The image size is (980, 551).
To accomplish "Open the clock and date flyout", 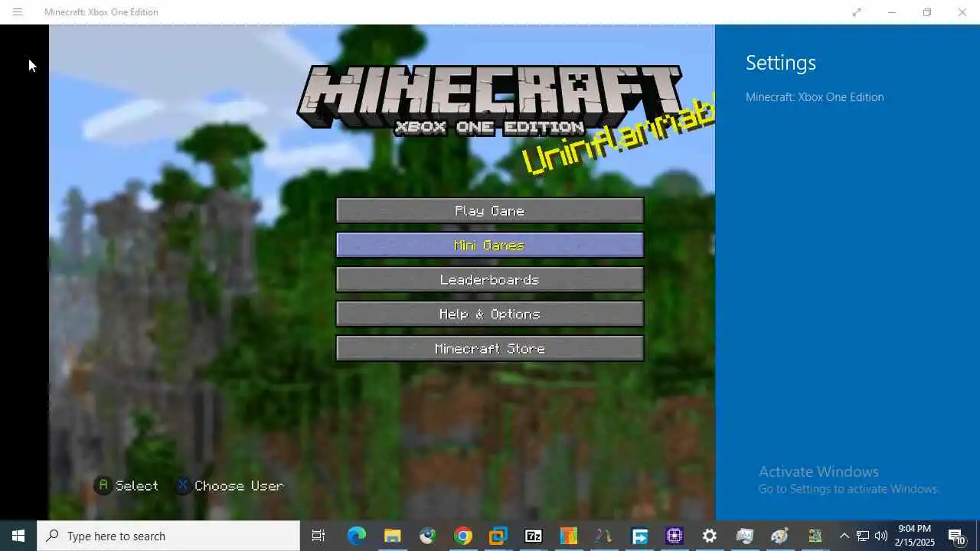I will coord(916,536).
